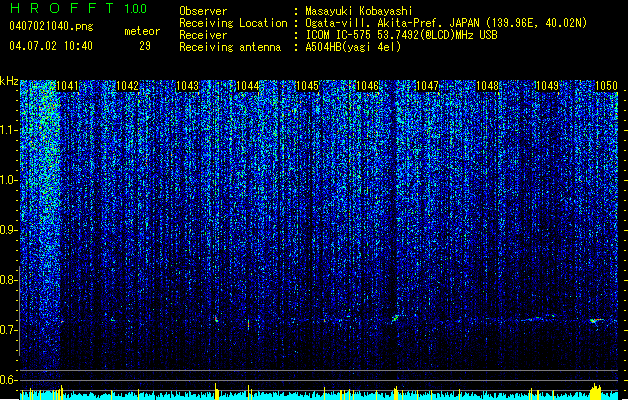Click the 'Observer' field label
Screen dimensions: 629x400
(x=203, y=11)
